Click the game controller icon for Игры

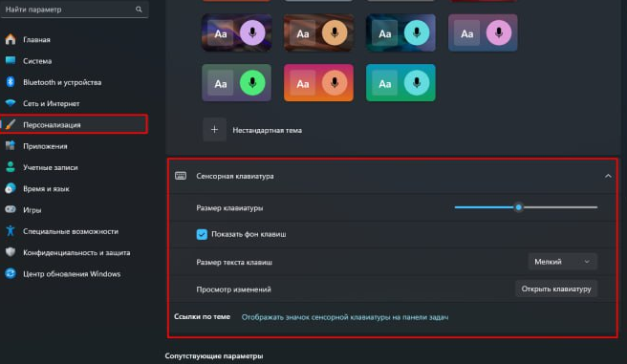11,209
